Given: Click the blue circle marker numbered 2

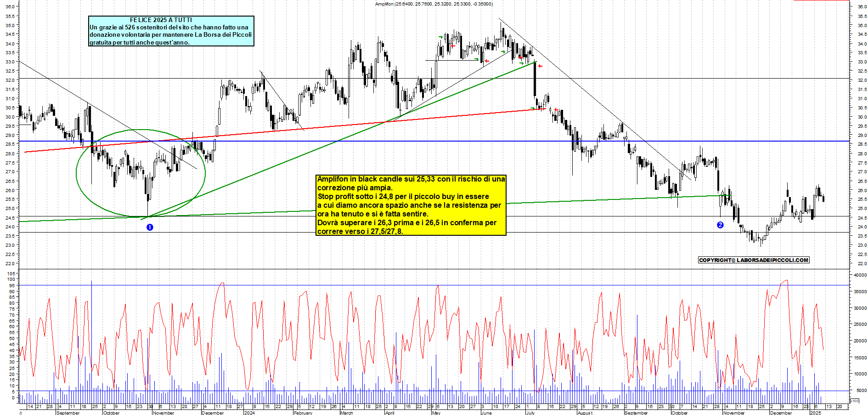Looking at the screenshot, I should (720, 225).
